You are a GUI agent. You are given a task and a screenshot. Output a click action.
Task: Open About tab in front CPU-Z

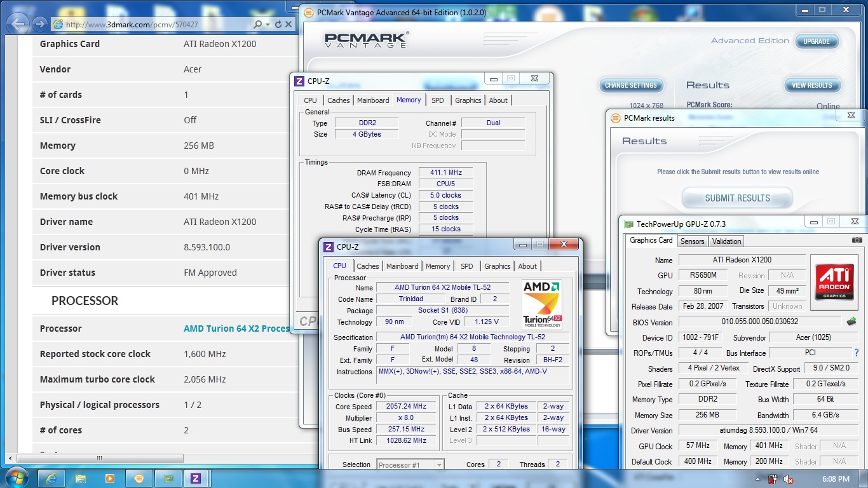527,266
